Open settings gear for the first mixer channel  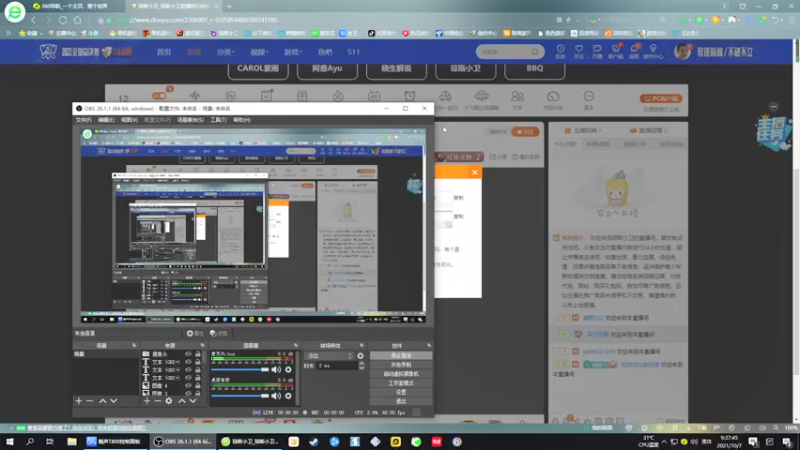click(288, 369)
